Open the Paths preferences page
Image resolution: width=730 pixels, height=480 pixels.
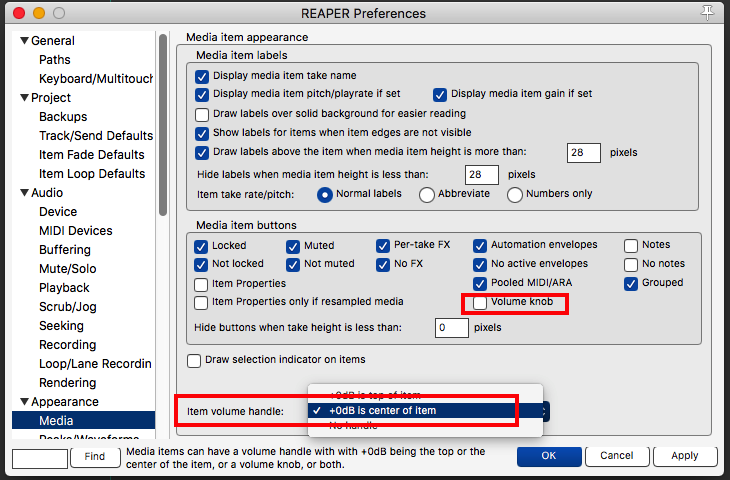tap(55, 60)
